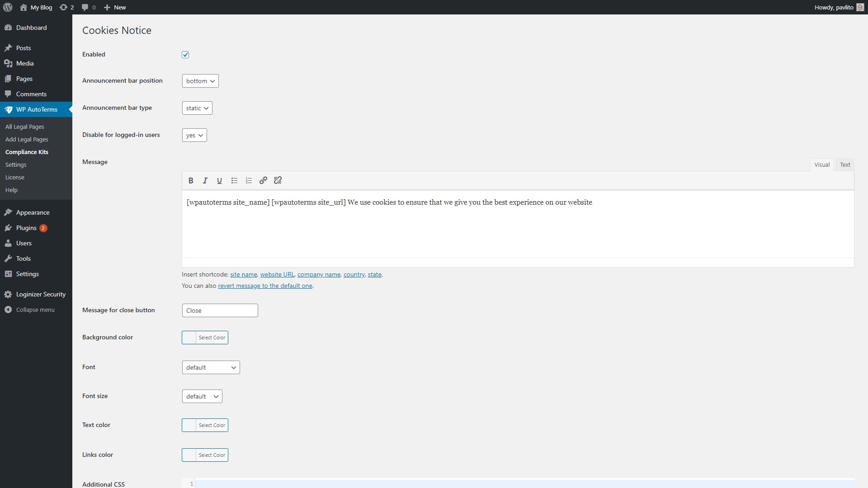
Task: Switch to Visual editor tab
Action: point(821,164)
